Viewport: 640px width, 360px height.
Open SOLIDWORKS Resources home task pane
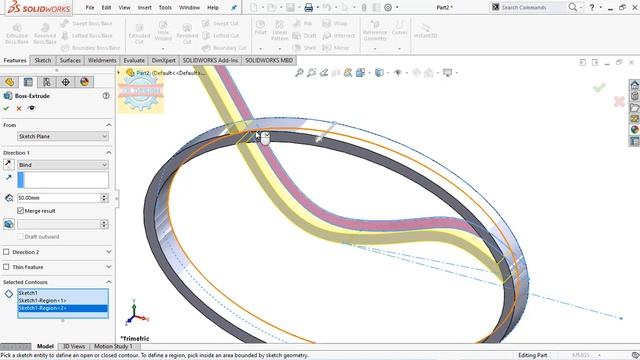(634, 85)
